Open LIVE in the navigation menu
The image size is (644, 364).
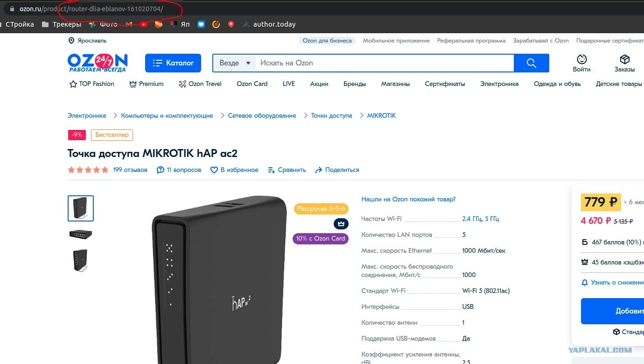point(289,84)
